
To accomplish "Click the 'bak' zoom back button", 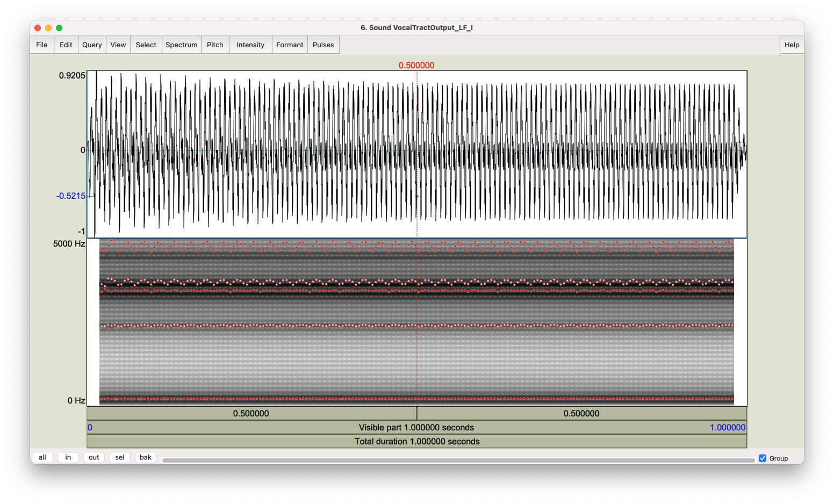I will (146, 458).
